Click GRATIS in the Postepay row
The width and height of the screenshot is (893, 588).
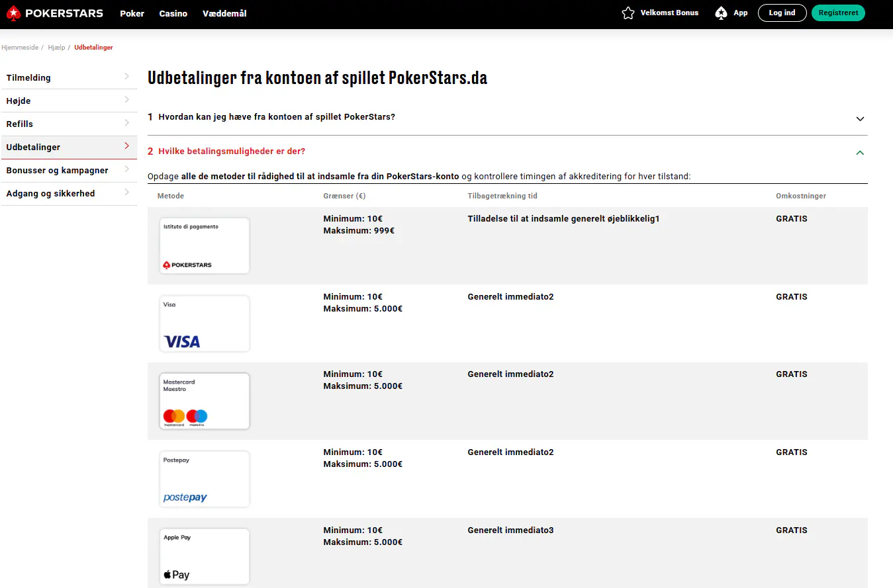point(792,452)
